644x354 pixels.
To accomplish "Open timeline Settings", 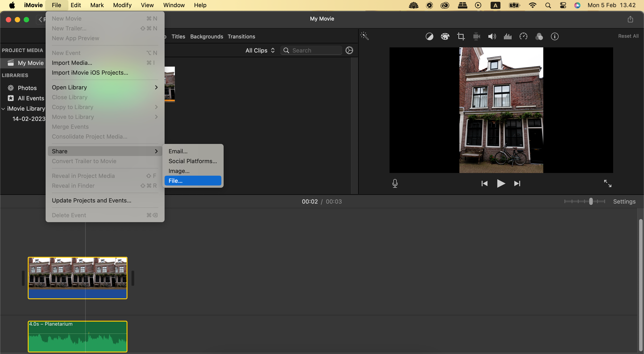I will 624,201.
